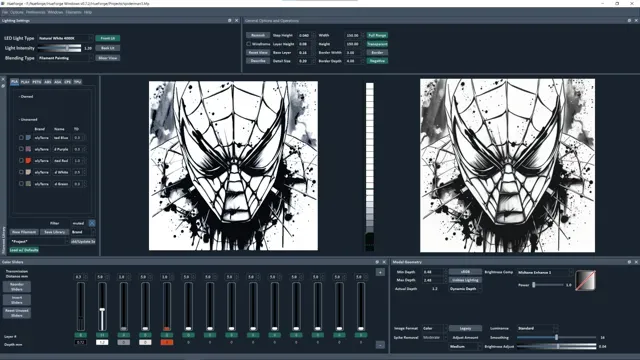Float the Color Sliders panel
The image size is (640, 360).
(x=377, y=262)
